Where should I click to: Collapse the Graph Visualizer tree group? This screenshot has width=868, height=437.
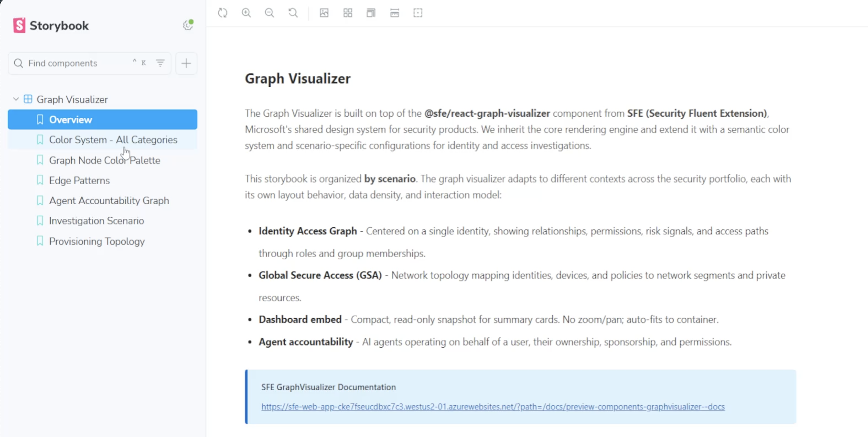[x=16, y=99]
